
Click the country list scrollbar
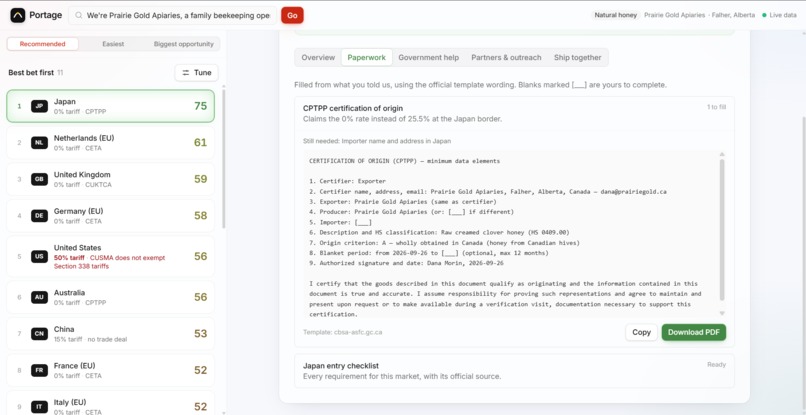coord(223,157)
